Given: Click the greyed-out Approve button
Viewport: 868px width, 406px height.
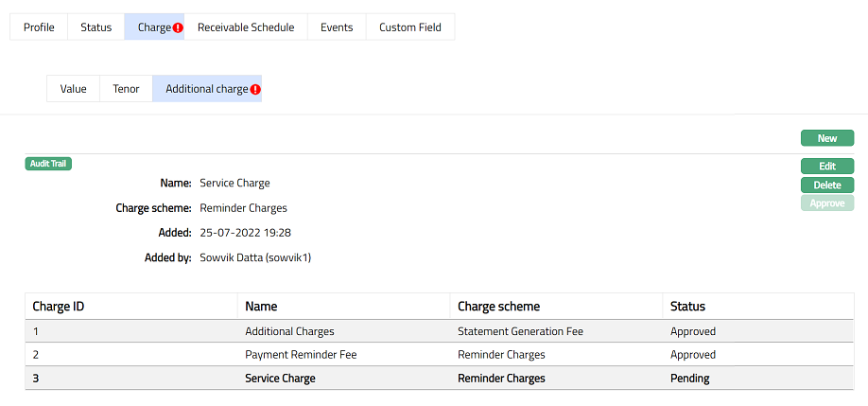Looking at the screenshot, I should point(827,203).
